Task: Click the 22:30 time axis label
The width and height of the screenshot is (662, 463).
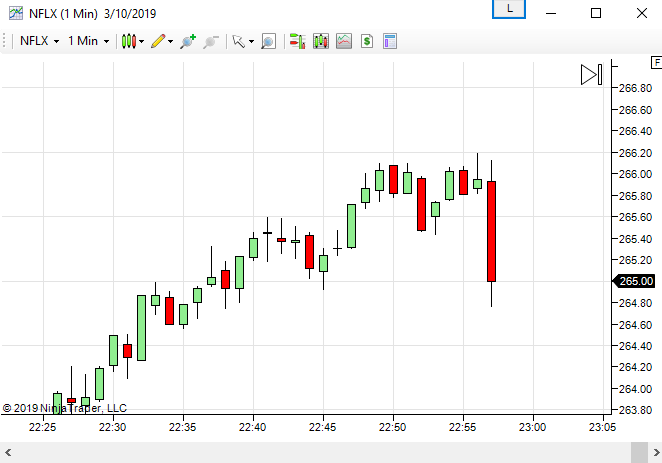Action: coord(113,427)
